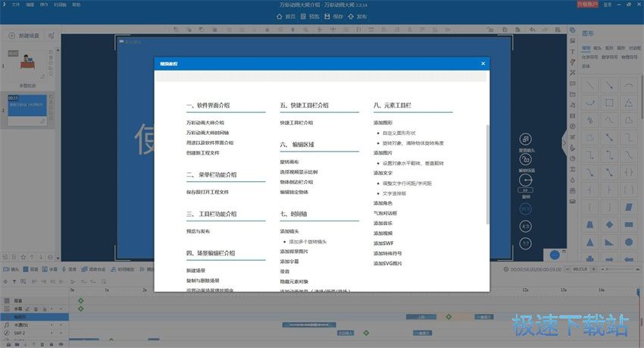
Task: Open tutorial link 用途以及软件界面介绍
Action: [x=209, y=143]
